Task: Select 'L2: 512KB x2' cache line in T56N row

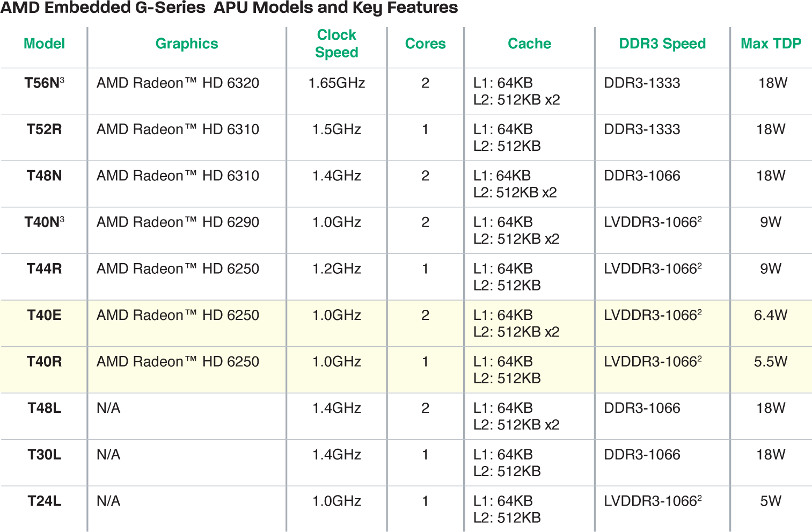Action: [x=516, y=100]
